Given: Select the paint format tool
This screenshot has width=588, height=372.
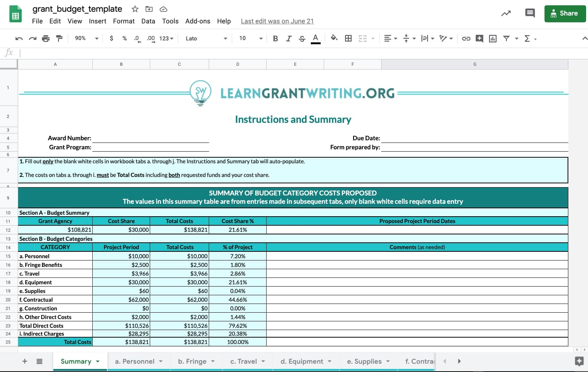Looking at the screenshot, I should pos(59,38).
